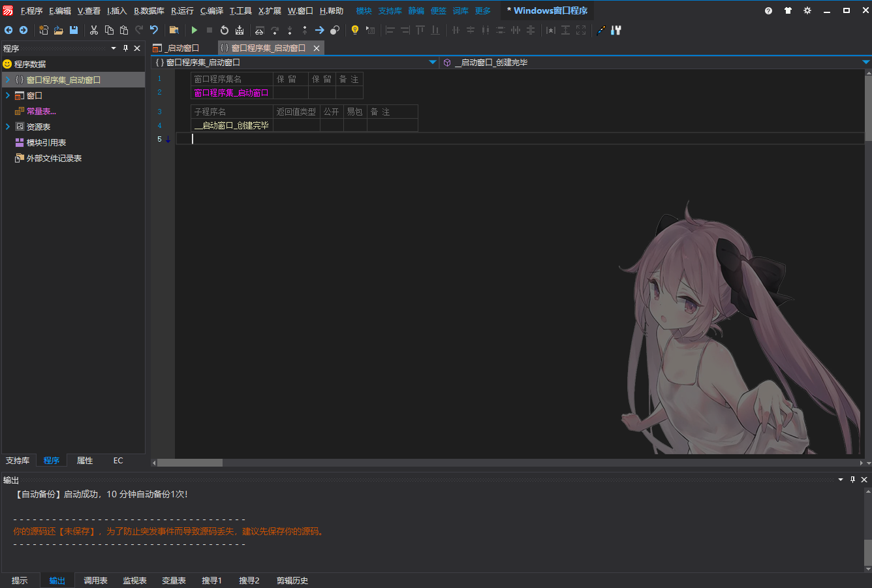Open the 输出 panel dropdown arrow
The image size is (872, 588).
pos(841,480)
